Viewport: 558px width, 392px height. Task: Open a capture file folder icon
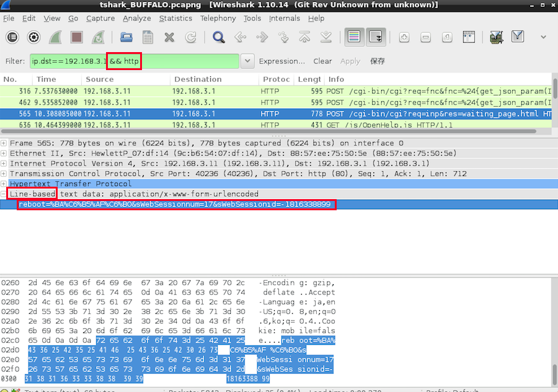coord(126,37)
